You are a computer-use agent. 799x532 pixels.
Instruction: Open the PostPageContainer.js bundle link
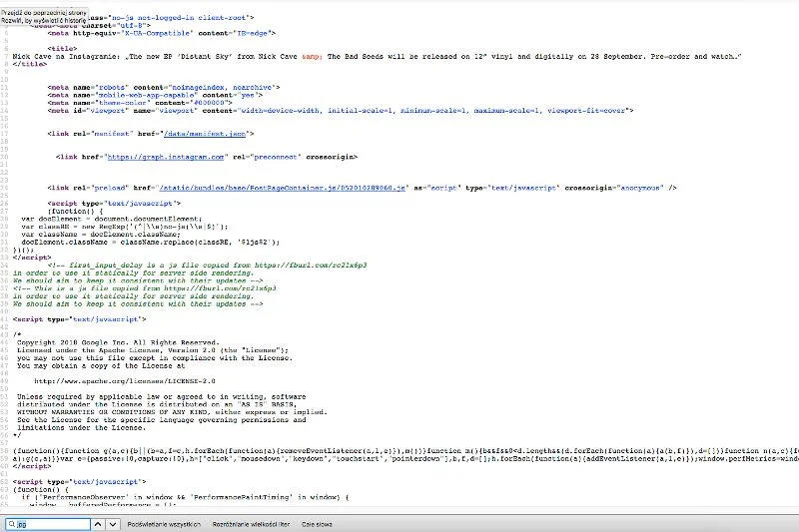[282, 188]
